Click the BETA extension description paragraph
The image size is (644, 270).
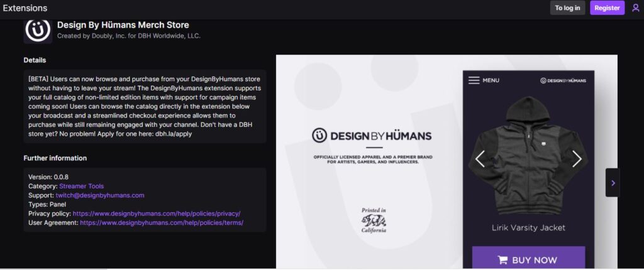145,106
